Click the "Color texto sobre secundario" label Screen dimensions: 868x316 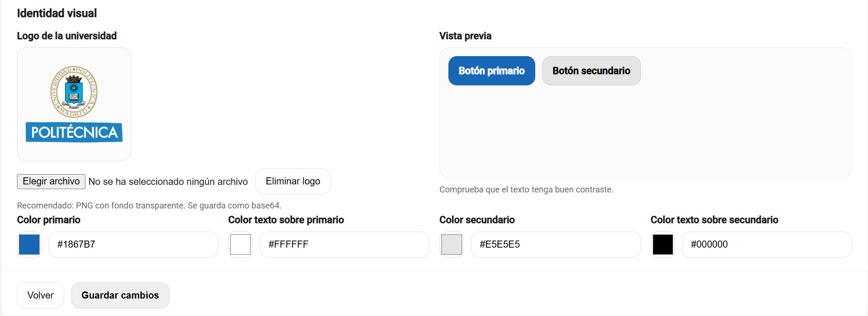714,220
